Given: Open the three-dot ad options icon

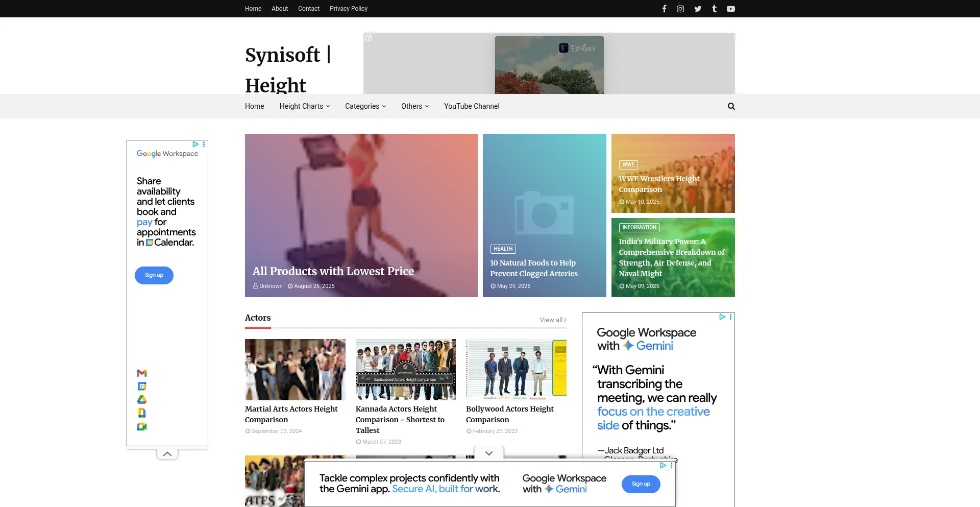Looking at the screenshot, I should pyautogui.click(x=204, y=144).
